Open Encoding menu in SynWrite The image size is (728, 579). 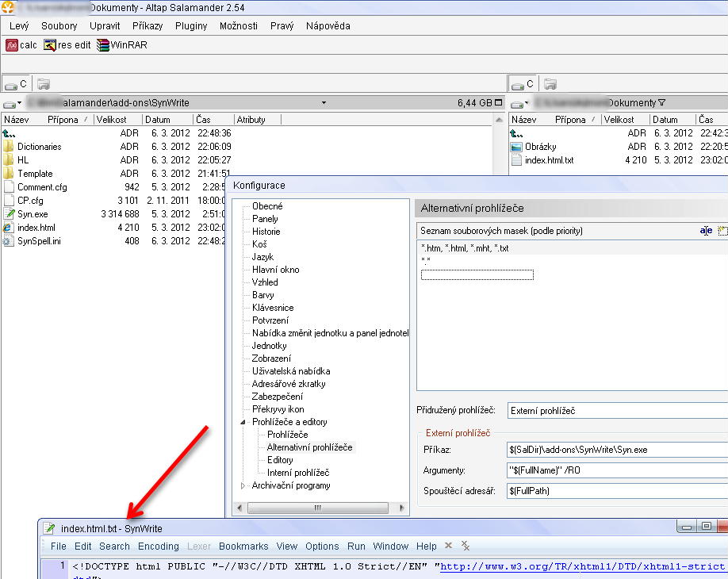(159, 546)
